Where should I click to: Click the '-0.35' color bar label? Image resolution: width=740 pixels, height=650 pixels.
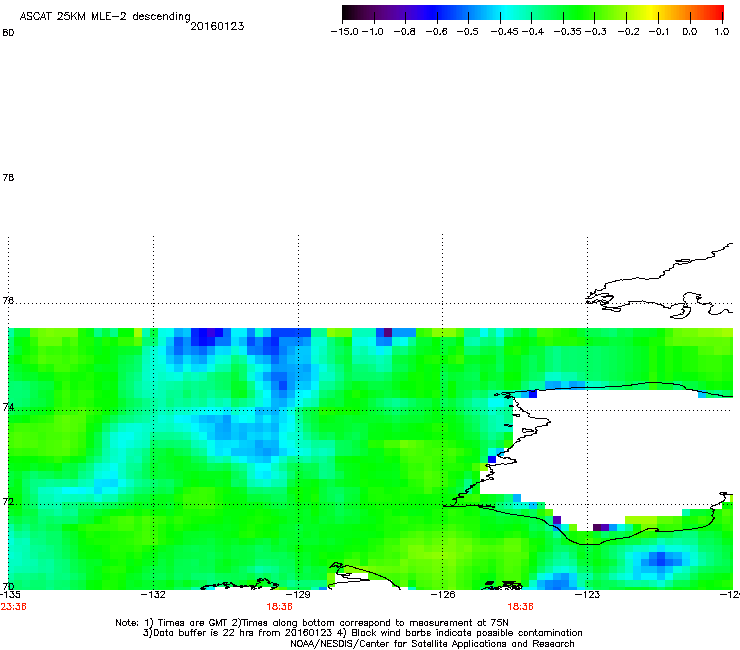coord(568,32)
